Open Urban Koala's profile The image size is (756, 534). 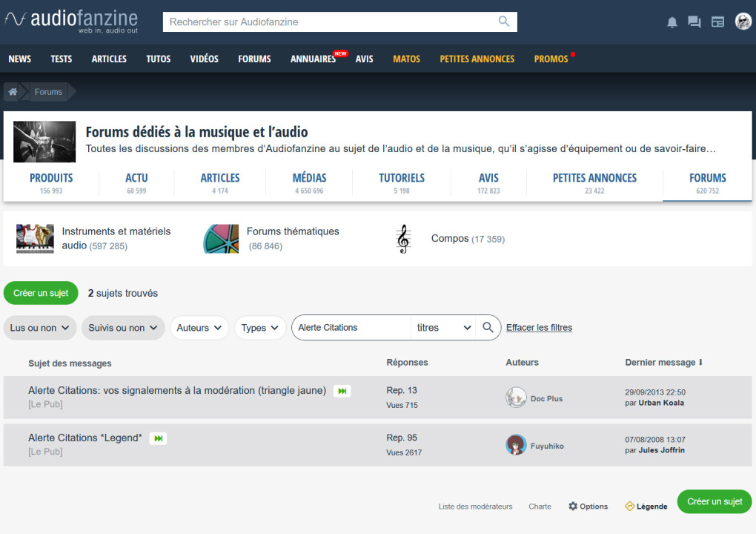661,403
